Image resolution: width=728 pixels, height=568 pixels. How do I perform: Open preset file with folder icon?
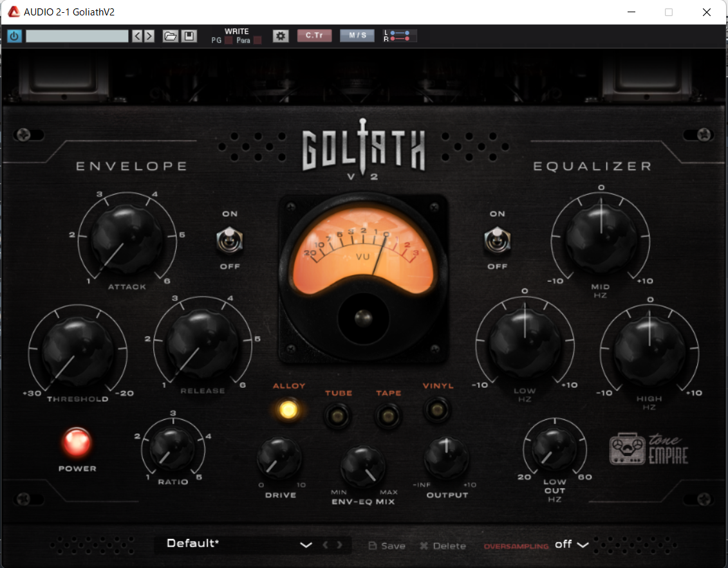171,36
